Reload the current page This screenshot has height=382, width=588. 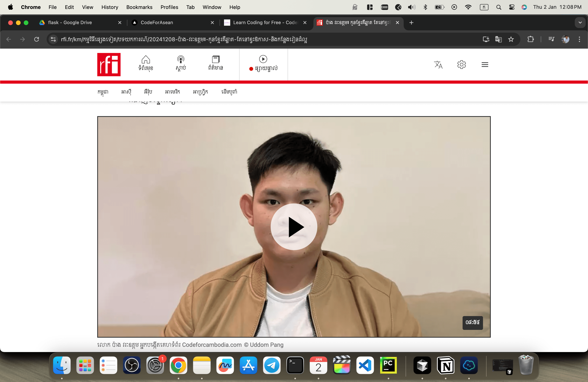[x=37, y=39]
